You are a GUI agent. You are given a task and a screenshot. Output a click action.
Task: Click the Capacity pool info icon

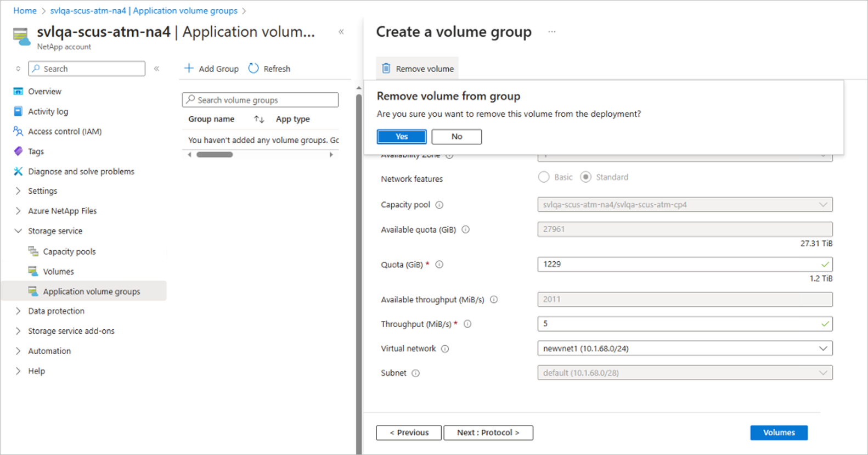(x=439, y=205)
